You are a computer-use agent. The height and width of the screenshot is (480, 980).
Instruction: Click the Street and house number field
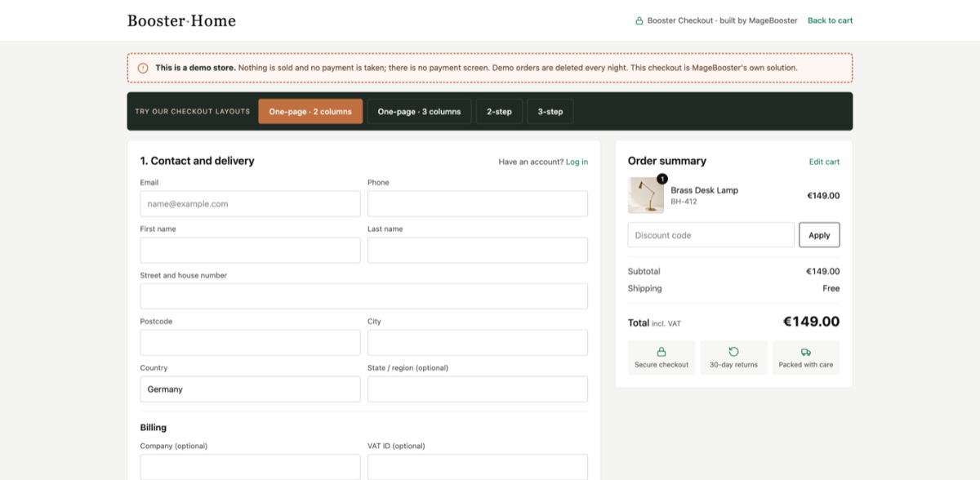click(364, 296)
